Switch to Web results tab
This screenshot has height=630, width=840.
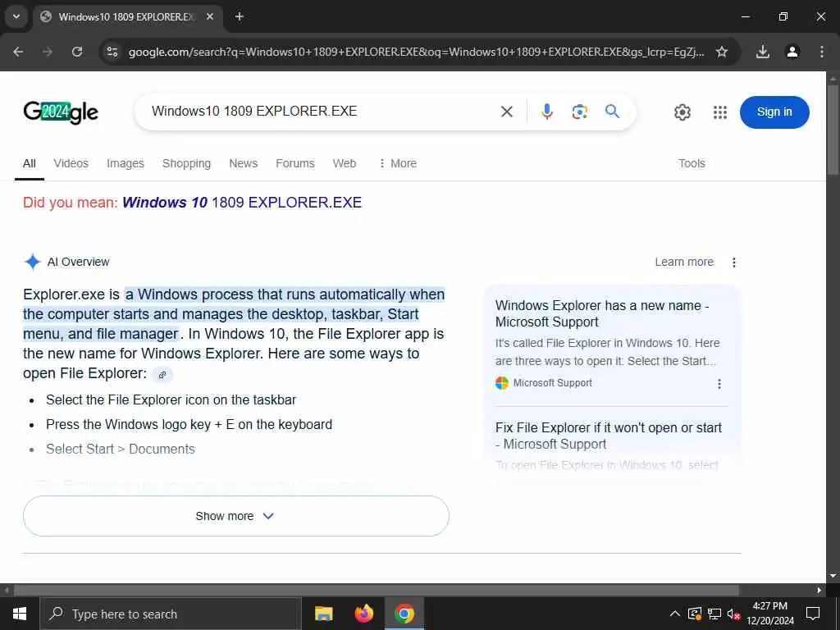pyautogui.click(x=344, y=163)
